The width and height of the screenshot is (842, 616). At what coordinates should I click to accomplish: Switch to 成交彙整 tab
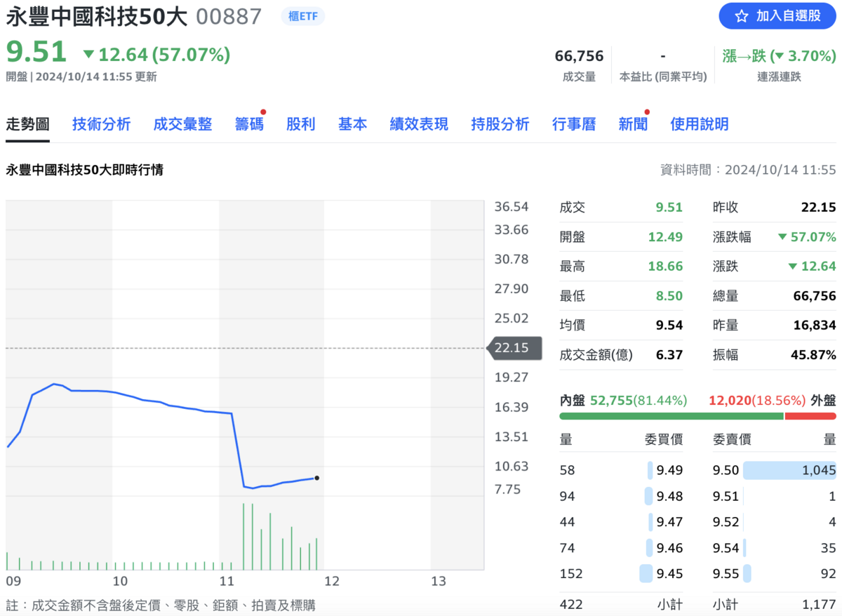point(182,124)
